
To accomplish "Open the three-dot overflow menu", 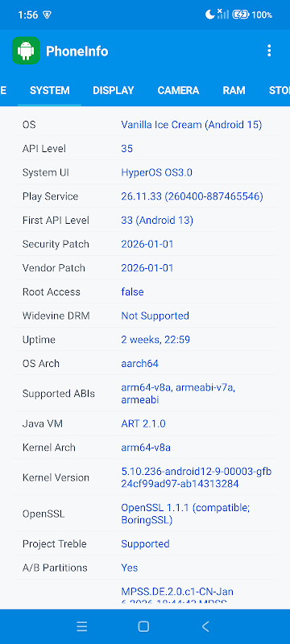I will tap(269, 51).
